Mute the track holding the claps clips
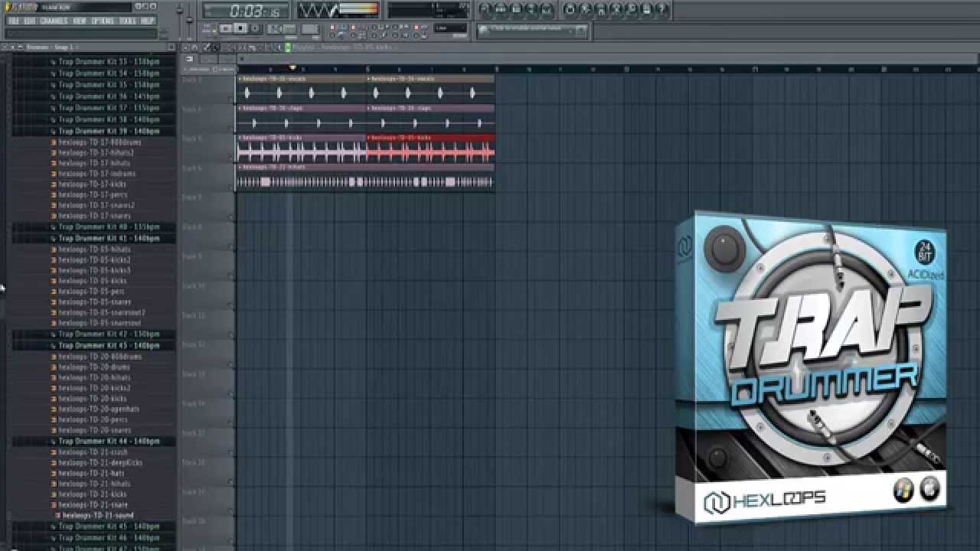This screenshot has height=551, width=980. (231, 129)
